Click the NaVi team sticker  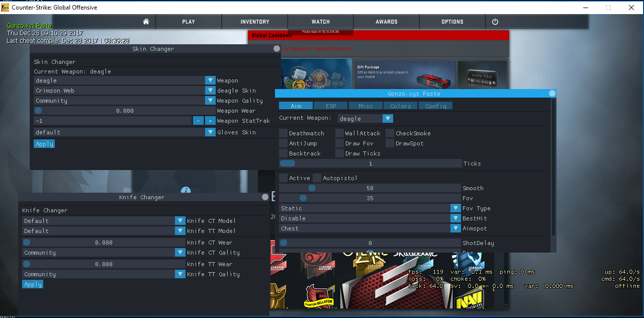click(470, 297)
